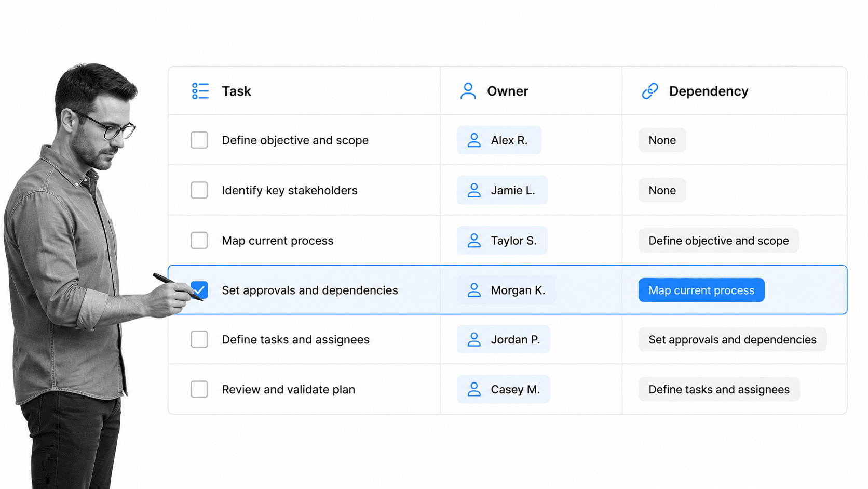Select the task name Define objective and scope
This screenshot has height=489, width=868.
[x=295, y=140]
